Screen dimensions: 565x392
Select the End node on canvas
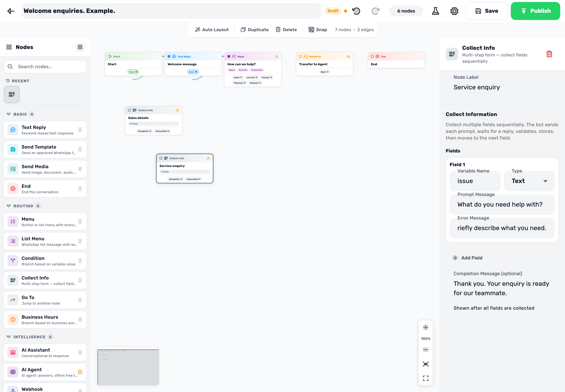(396, 60)
